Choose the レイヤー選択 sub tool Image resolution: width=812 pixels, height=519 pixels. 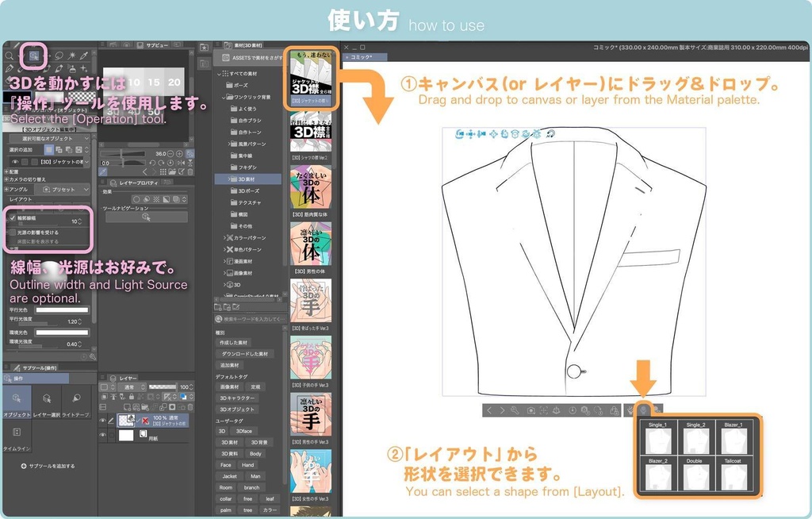(47, 402)
